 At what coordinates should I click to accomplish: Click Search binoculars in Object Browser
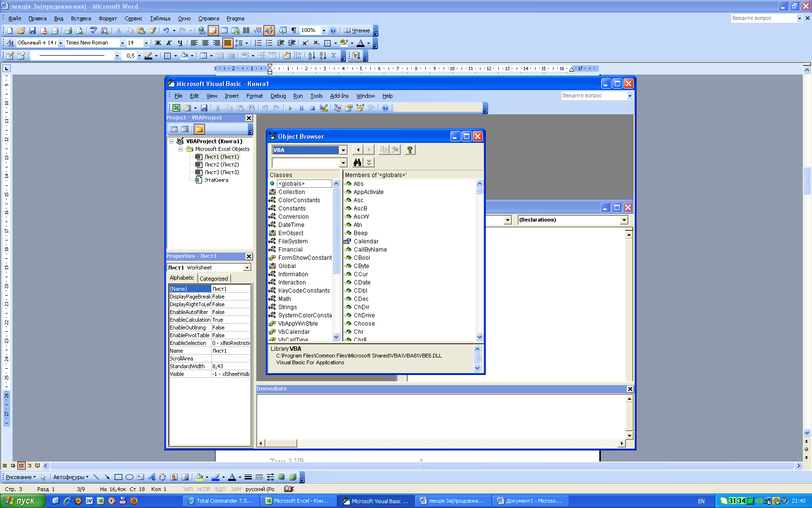click(357, 163)
